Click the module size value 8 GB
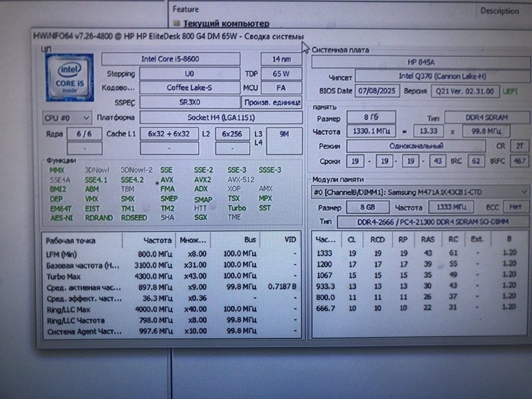The height and width of the screenshot is (399, 532). point(367,207)
